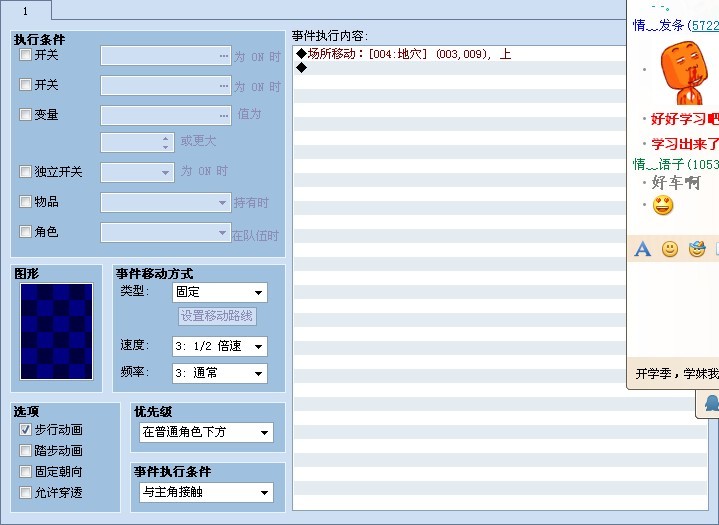Click the font A icon in chat
This screenshot has height=525, width=719.
(x=642, y=249)
